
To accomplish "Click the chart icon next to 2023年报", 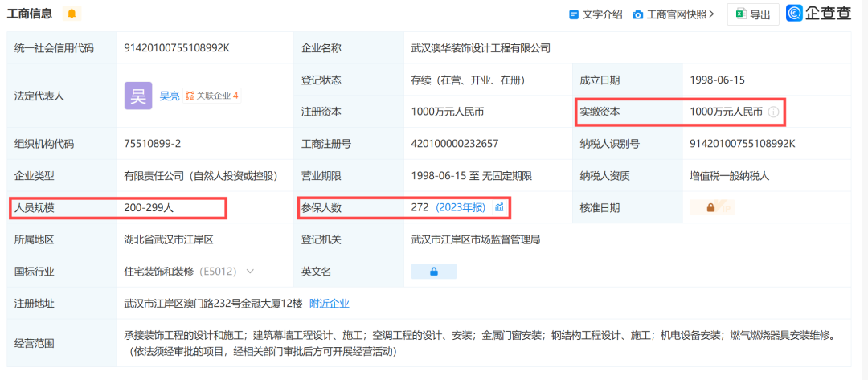I will [x=499, y=208].
